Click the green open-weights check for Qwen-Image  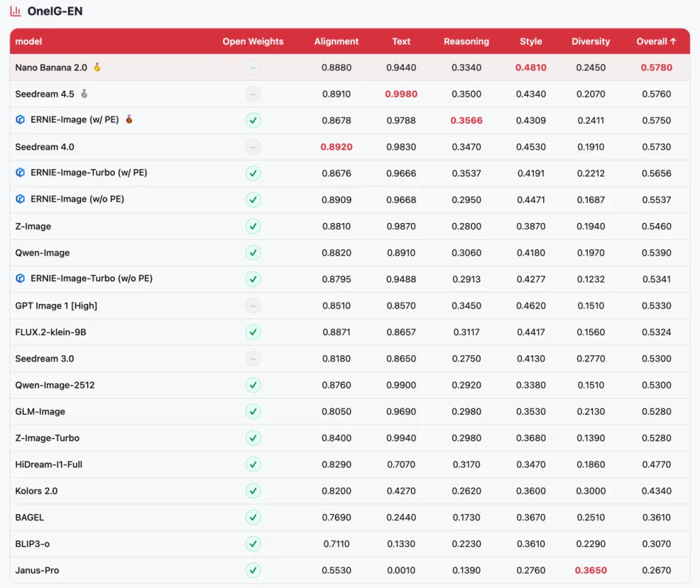pyautogui.click(x=253, y=253)
